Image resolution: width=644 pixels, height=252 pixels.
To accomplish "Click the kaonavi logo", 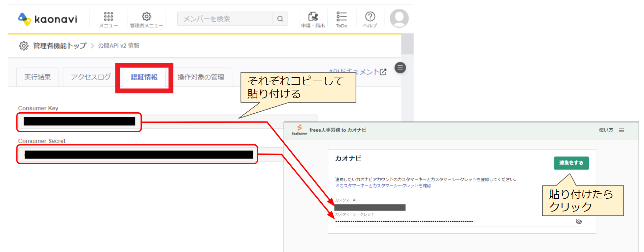I will pos(47,19).
